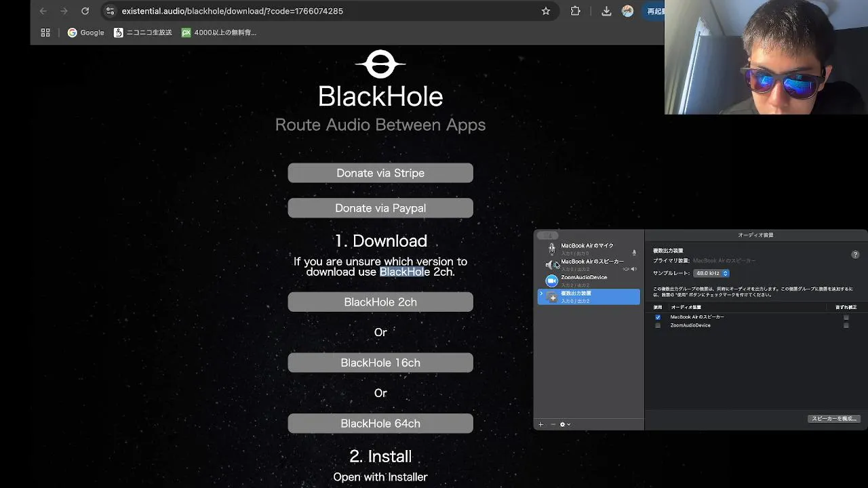
Task: Open the Chrome downloads icon
Action: pyautogui.click(x=606, y=11)
